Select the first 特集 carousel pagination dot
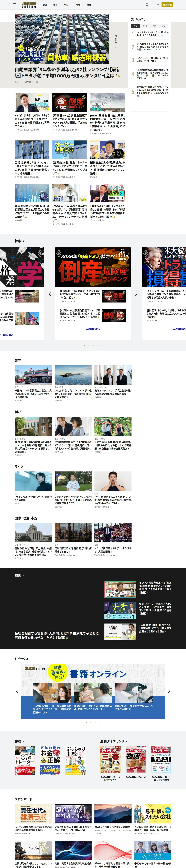 [x=84, y=345]
